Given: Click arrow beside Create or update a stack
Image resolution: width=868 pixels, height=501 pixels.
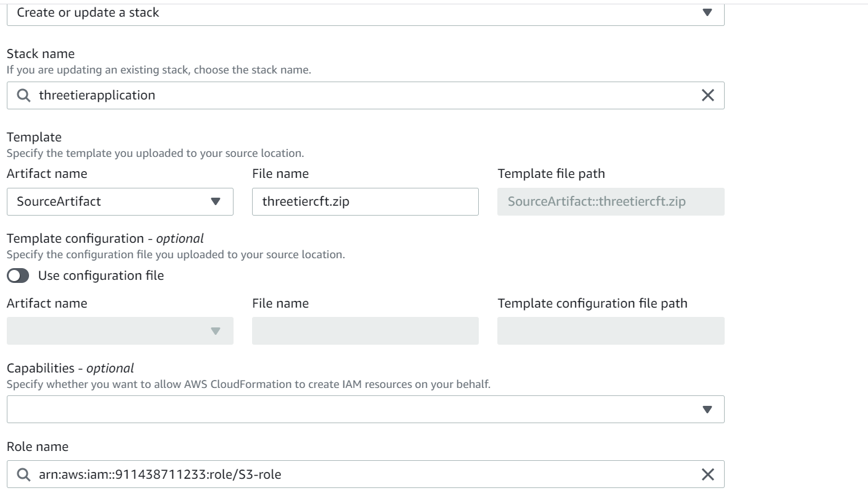Looking at the screenshot, I should point(707,12).
